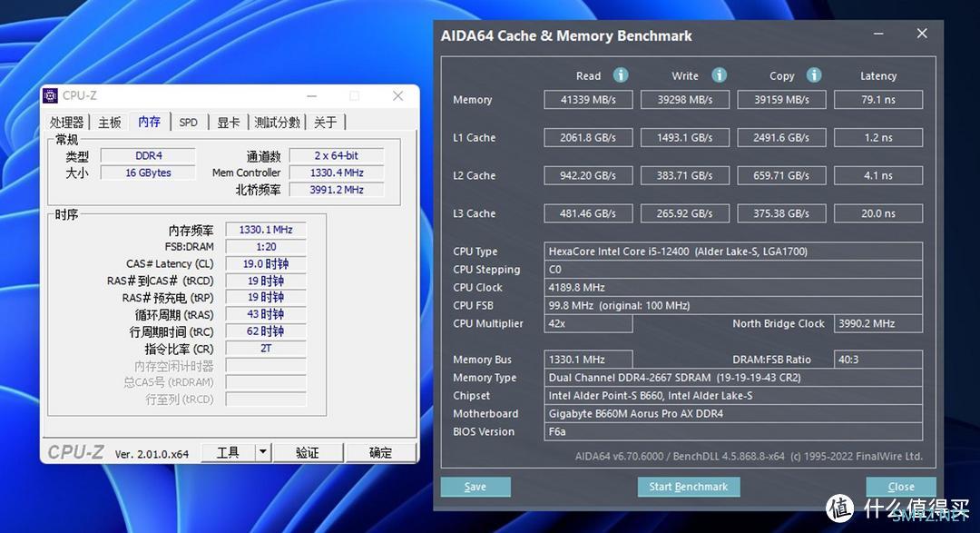Viewport: 980px width, 533px height.
Task: Minimize the CPU-Z window
Action: pyautogui.click(x=312, y=95)
